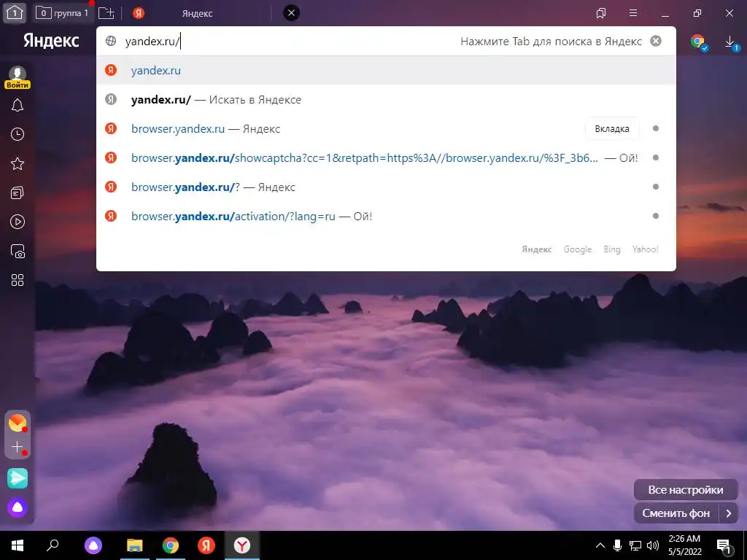This screenshot has height=560, width=747.
Task: Open the browser hamburger menu
Action: [x=633, y=13]
